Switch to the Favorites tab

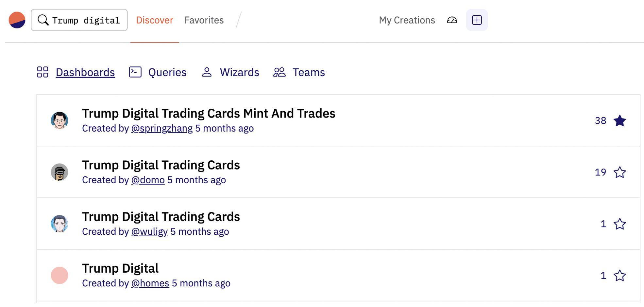click(204, 20)
